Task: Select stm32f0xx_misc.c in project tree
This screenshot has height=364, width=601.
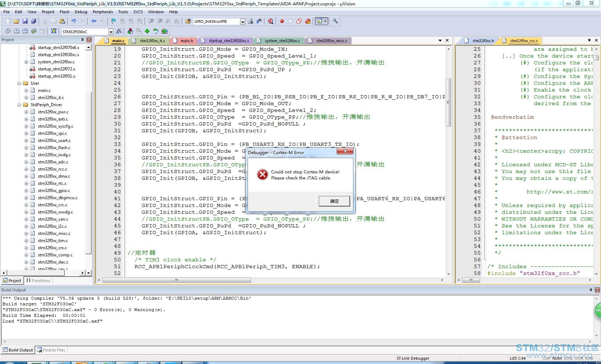Action: (54, 233)
